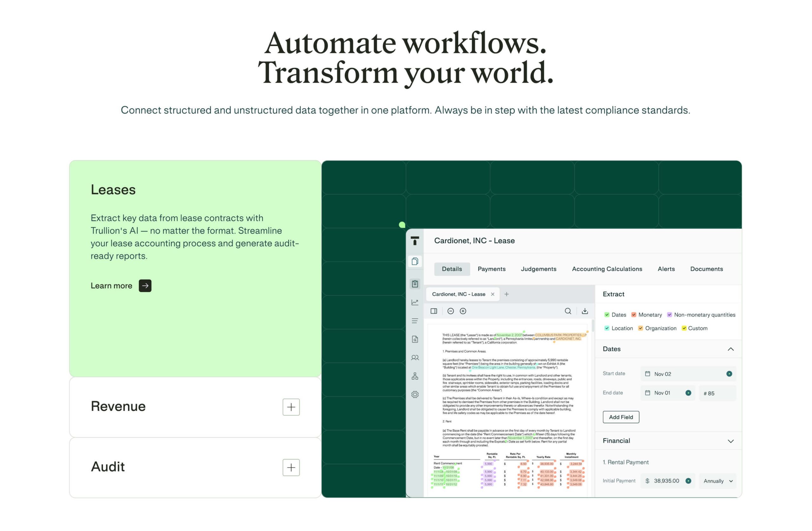Click the Learn more arrow icon

pyautogui.click(x=145, y=286)
